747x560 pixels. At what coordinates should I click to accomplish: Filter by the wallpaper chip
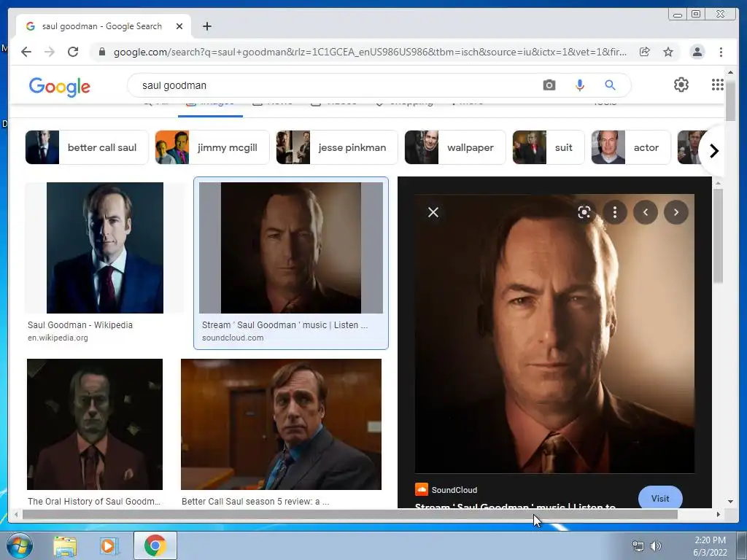coord(455,147)
